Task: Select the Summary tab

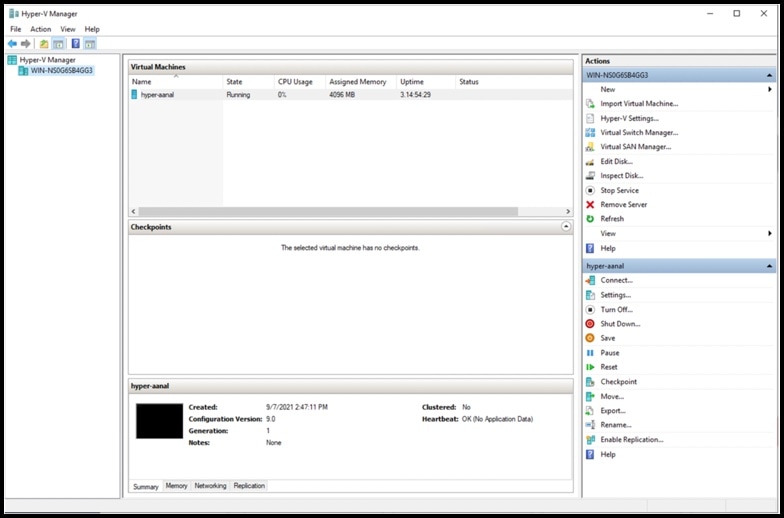Action: click(146, 486)
